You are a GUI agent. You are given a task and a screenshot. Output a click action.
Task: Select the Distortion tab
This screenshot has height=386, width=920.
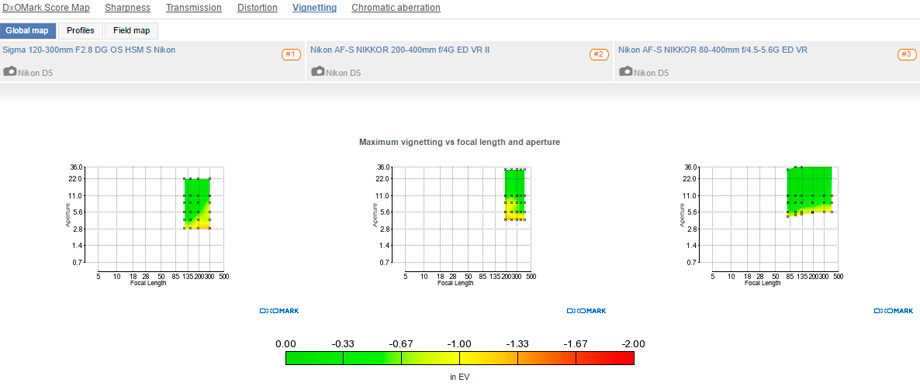click(257, 8)
